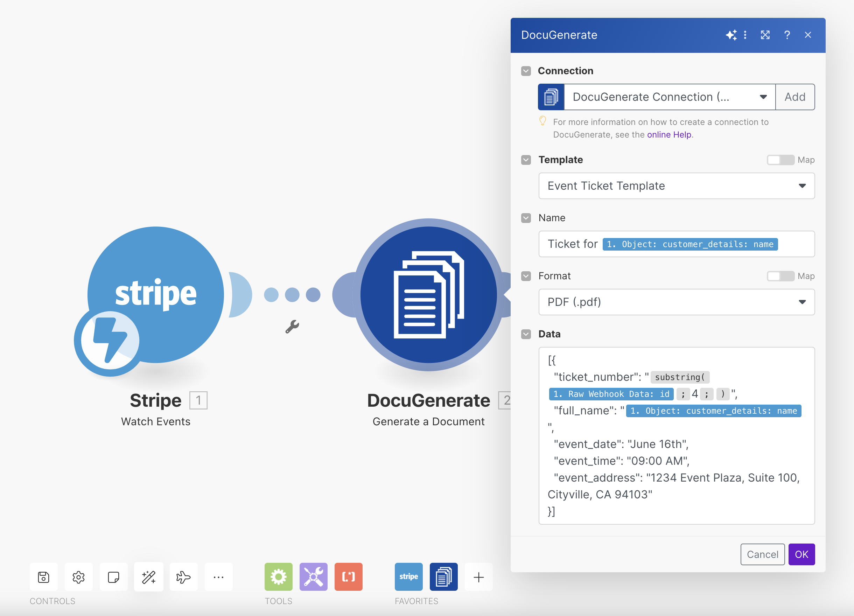854x616 pixels.
Task: Click the wrench filter icon on connector
Action: (x=292, y=327)
